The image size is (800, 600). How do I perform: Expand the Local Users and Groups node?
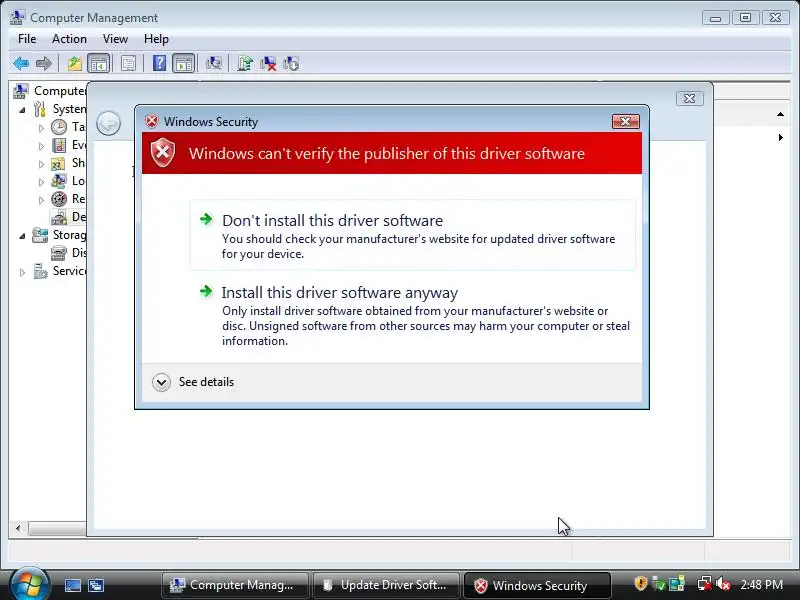[x=41, y=182]
